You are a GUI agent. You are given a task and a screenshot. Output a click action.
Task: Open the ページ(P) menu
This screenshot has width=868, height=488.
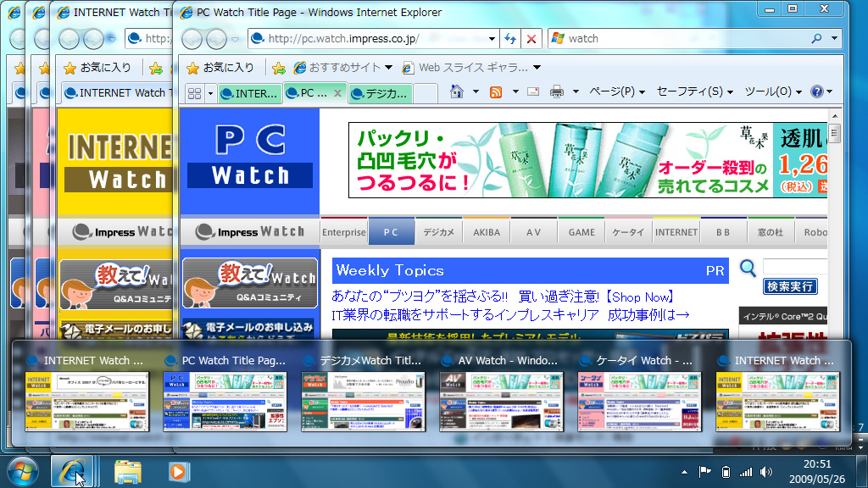coord(617,91)
